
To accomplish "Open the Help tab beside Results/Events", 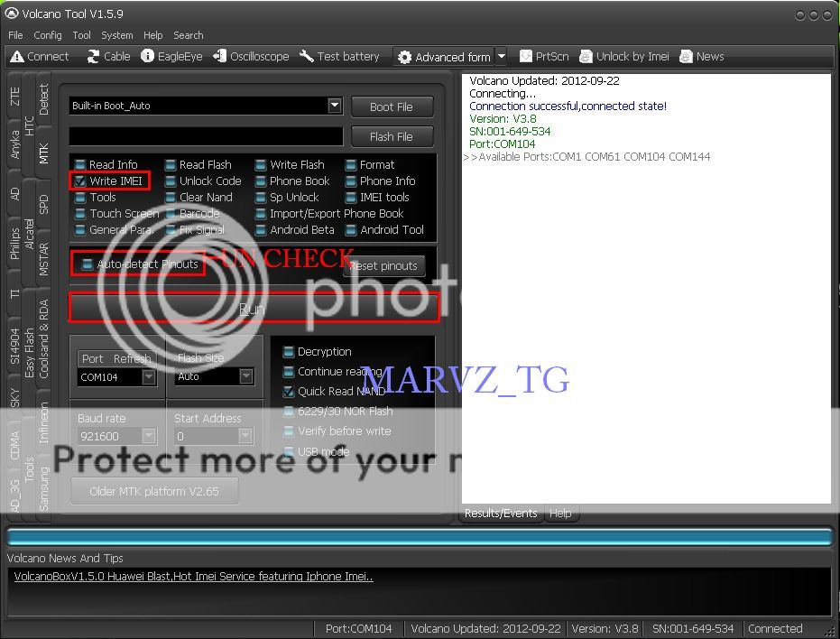I will (x=560, y=513).
